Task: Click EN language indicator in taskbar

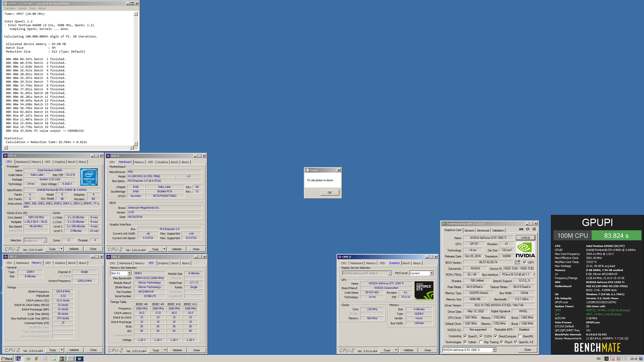Action: 598,359
